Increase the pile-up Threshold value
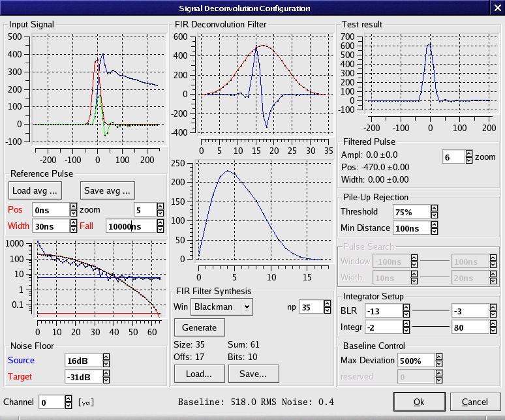Image resolution: width=505 pixels, height=420 pixels. click(x=435, y=208)
